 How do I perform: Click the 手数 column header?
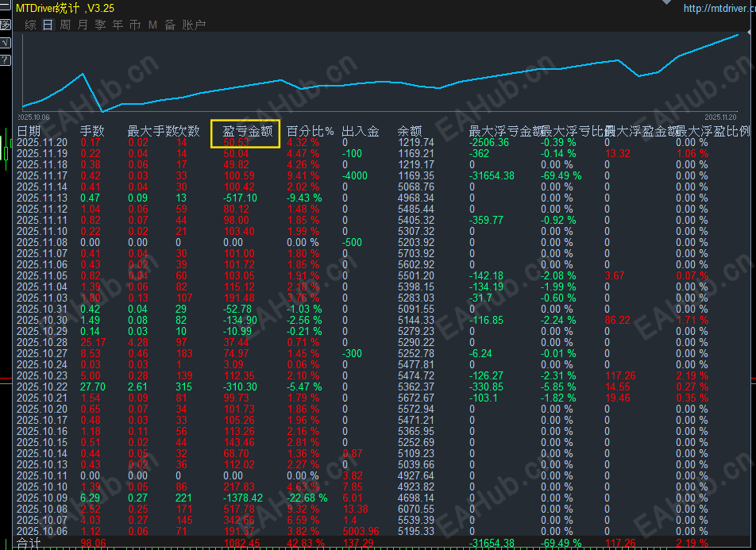pos(92,131)
